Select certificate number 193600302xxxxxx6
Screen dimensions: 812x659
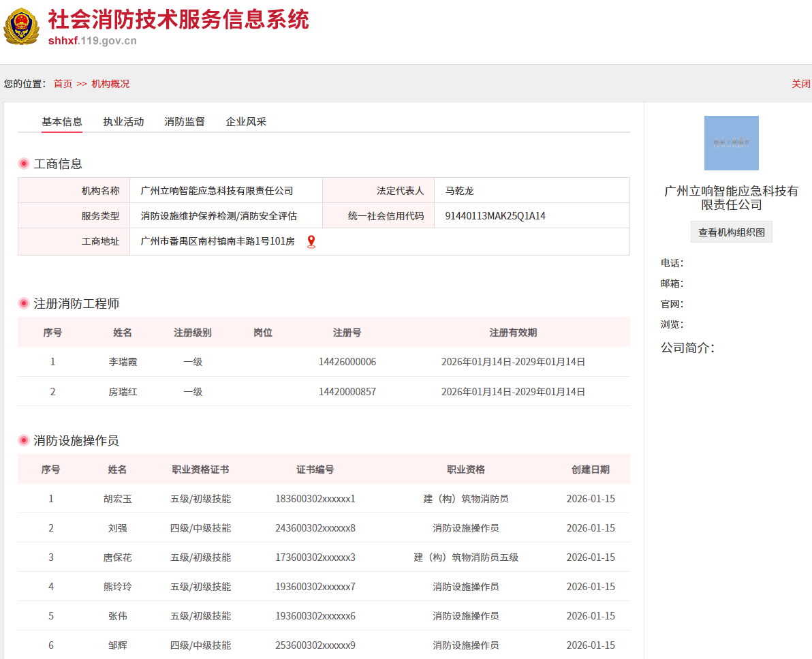(315, 615)
